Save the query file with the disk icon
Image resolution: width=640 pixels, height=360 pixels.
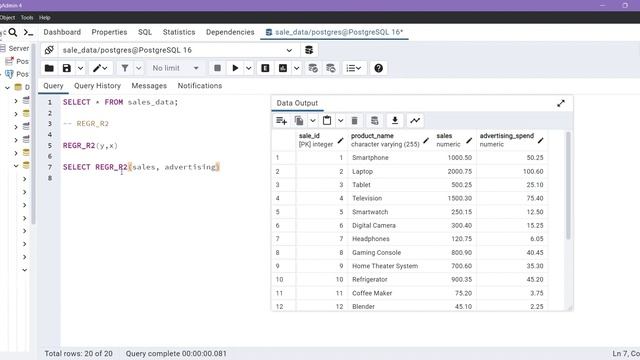coord(67,68)
